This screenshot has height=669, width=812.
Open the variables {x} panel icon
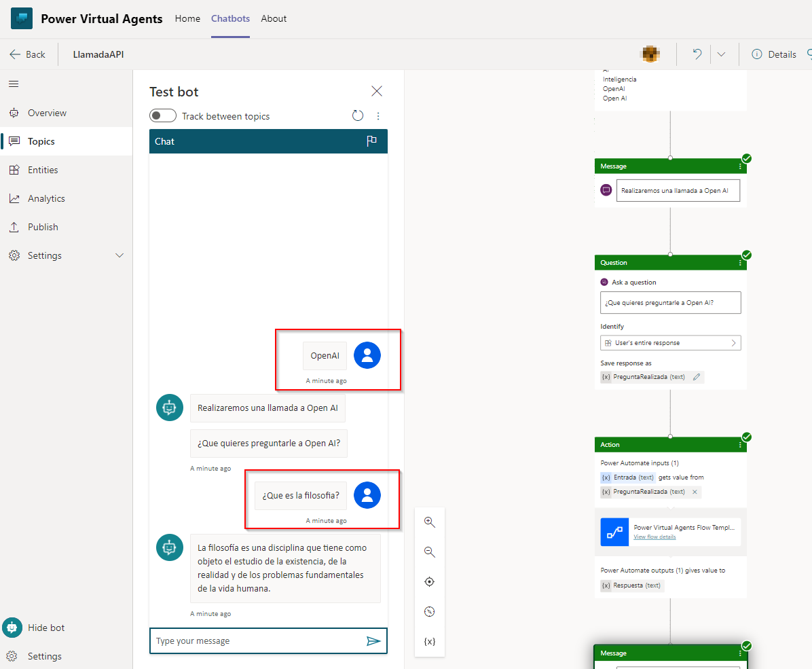pos(429,641)
